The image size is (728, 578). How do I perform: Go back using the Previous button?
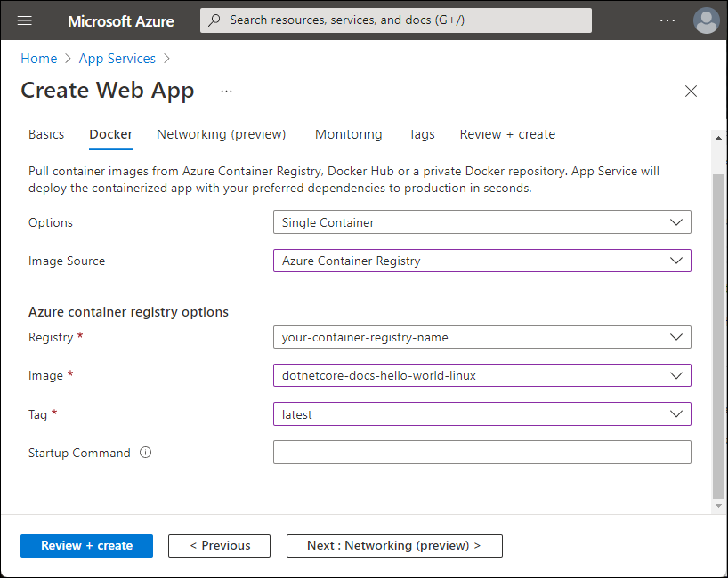click(219, 545)
